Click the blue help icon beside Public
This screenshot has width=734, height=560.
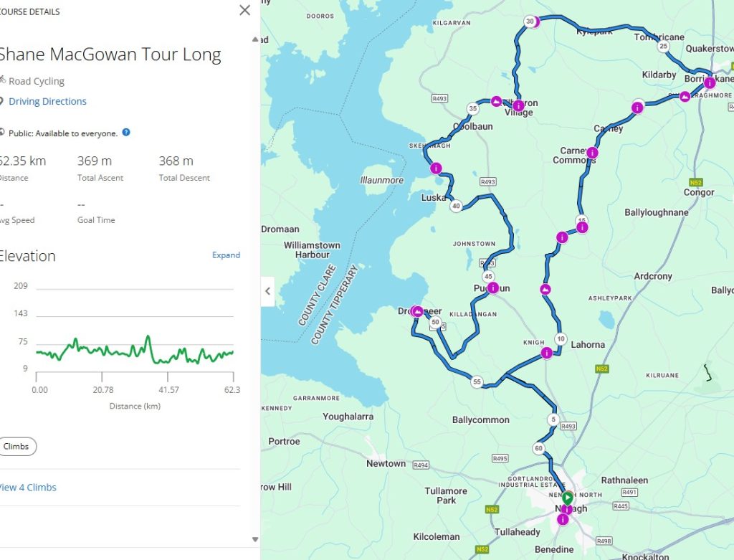pyautogui.click(x=126, y=133)
